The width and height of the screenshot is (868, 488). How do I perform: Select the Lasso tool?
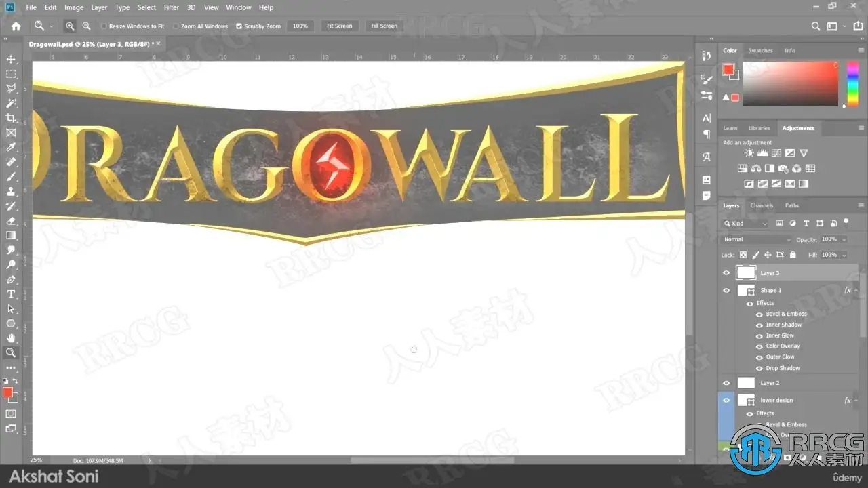point(11,89)
